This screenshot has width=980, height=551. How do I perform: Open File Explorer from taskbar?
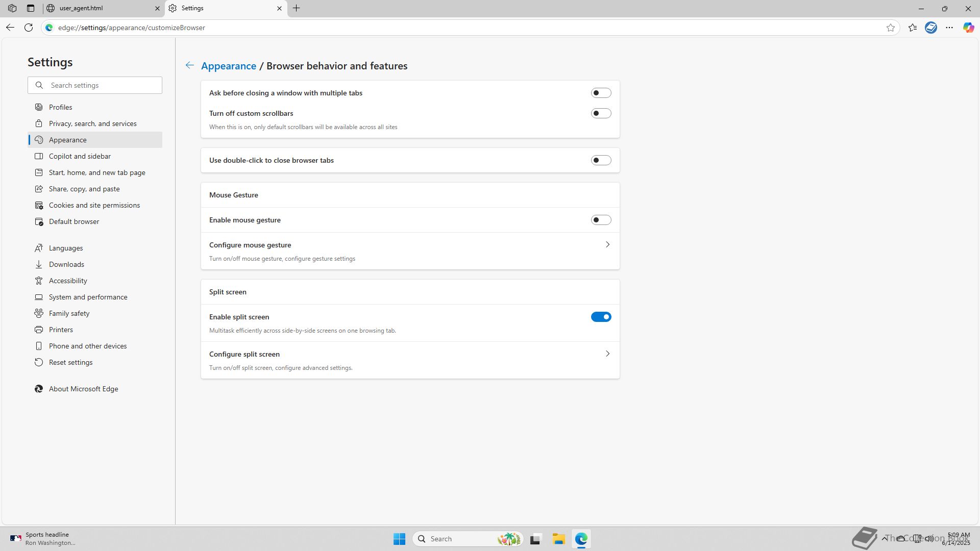pos(558,539)
